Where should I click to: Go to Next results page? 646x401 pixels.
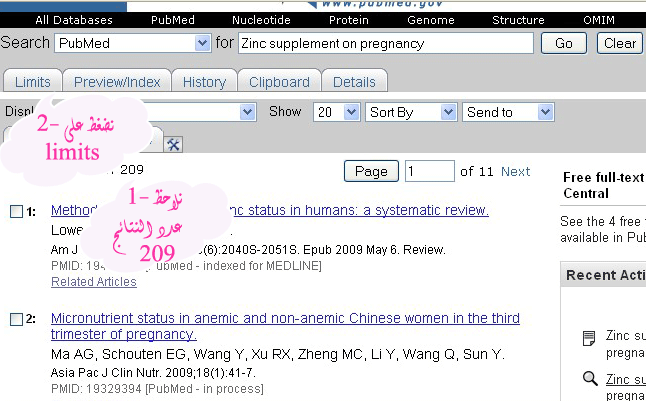[515, 171]
